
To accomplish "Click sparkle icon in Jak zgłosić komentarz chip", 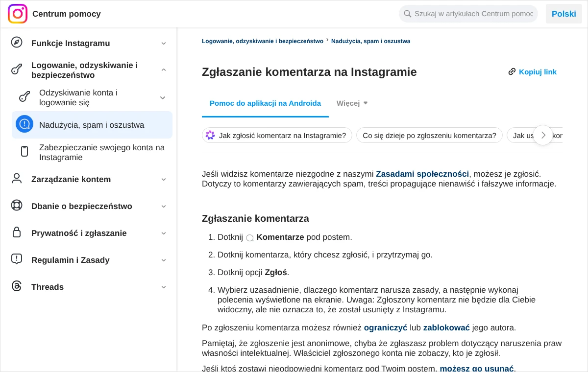I will click(x=210, y=135).
